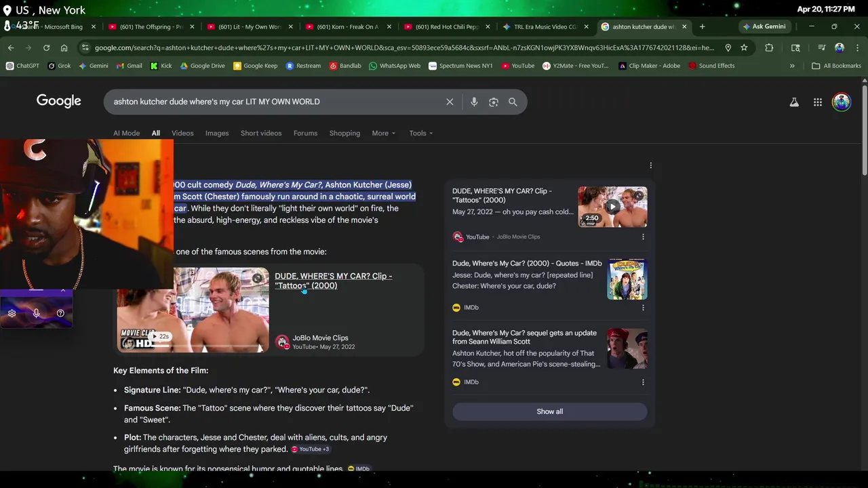Switch to AI Mode tab
The width and height of the screenshot is (868, 488).
click(126, 133)
